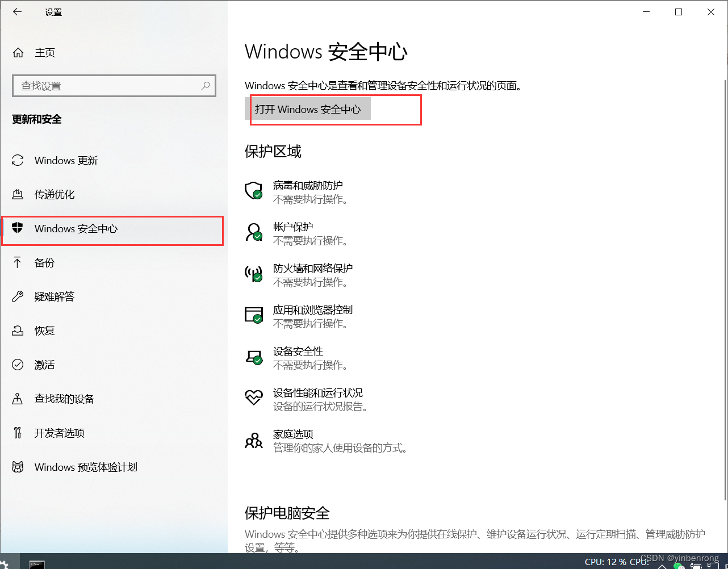Open the 设备性能和运行状况 heart icon
Screen dimensions: 728x569
(253, 397)
